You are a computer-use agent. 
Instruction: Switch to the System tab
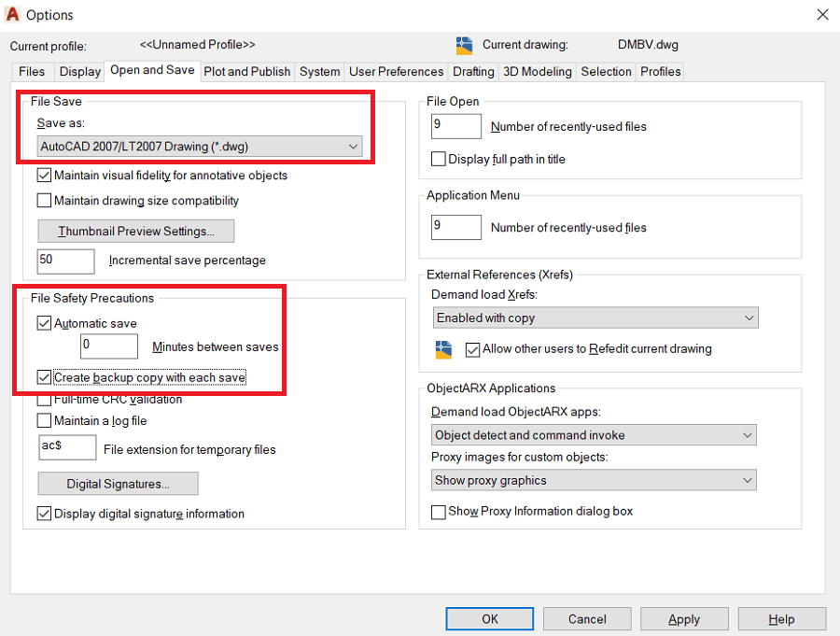tap(320, 71)
